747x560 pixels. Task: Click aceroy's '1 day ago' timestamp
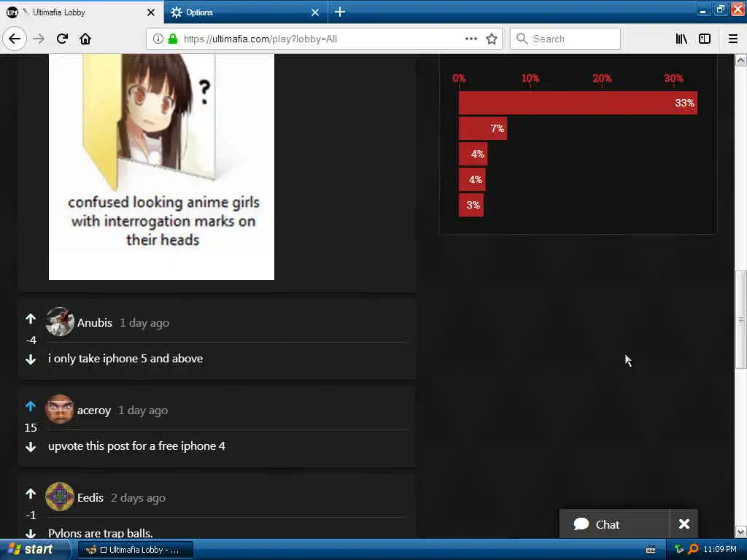tap(143, 411)
